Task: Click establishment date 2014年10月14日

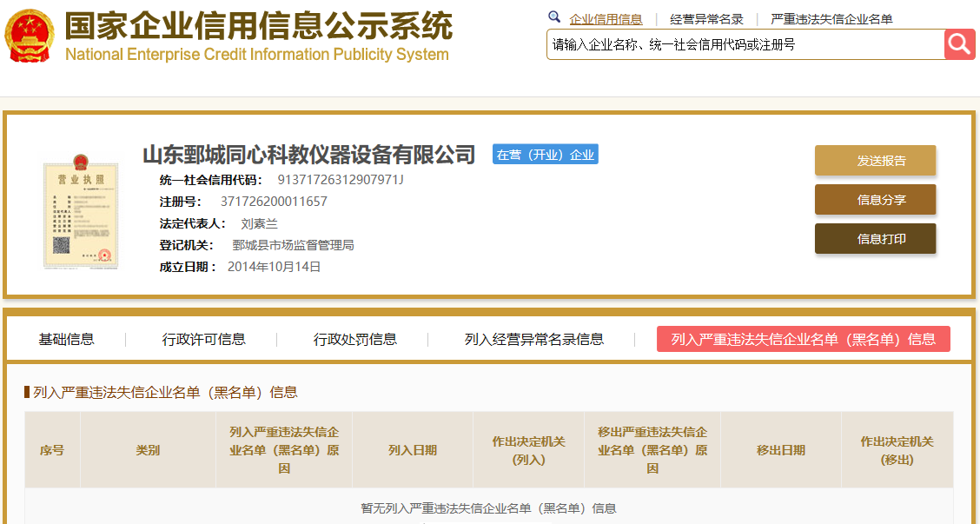Action: point(274,267)
